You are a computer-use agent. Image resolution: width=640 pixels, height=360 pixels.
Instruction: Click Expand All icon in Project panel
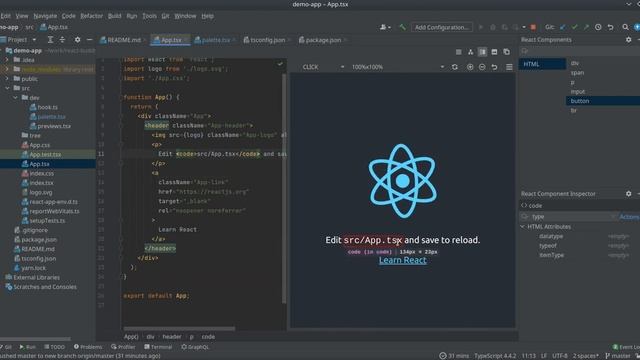coord(50,40)
